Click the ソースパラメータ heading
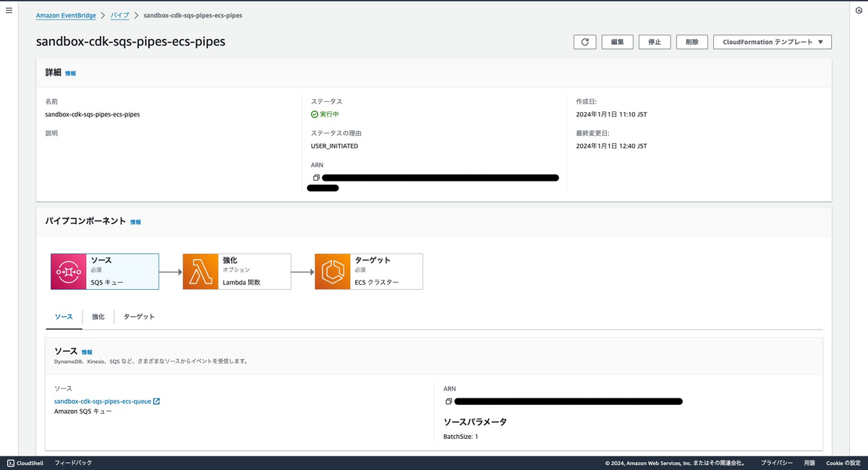The width and height of the screenshot is (868, 470). (475, 422)
